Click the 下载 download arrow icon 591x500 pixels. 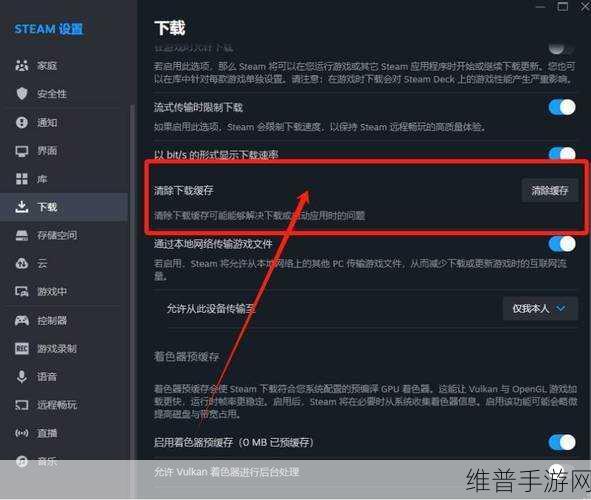coord(22,206)
